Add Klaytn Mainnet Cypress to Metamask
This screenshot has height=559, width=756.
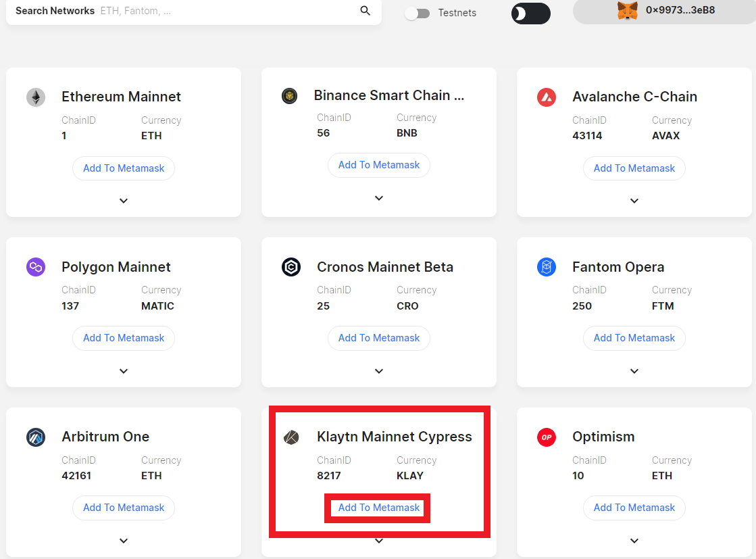[379, 508]
